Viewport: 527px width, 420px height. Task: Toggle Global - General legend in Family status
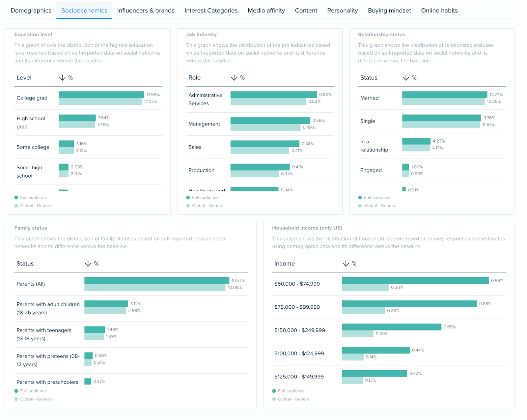click(x=36, y=399)
